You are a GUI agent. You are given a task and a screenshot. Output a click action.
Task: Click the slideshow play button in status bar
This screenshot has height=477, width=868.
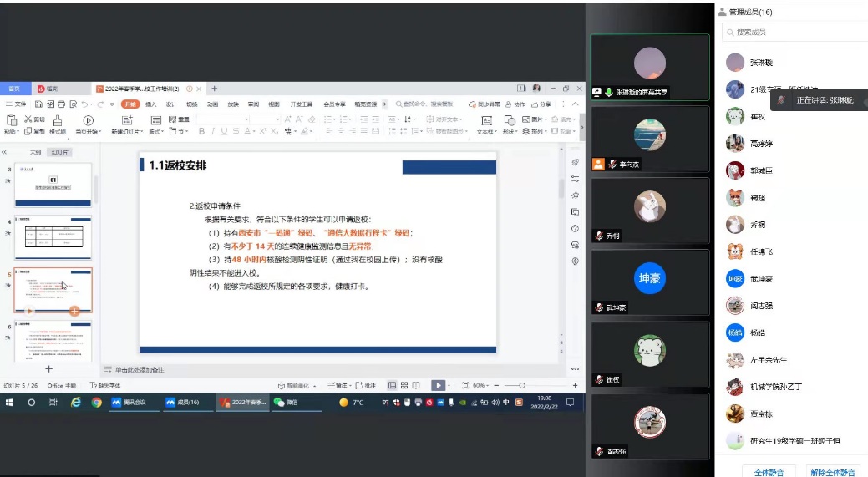pyautogui.click(x=437, y=385)
